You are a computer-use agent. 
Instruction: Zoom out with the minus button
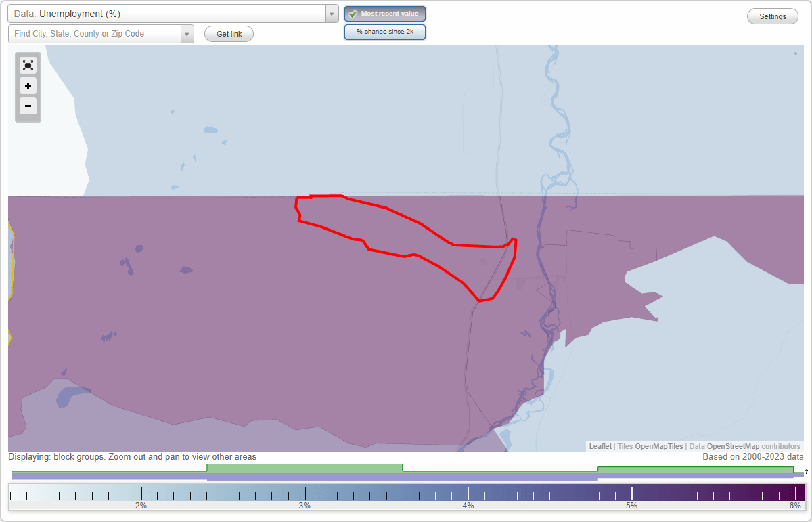pyautogui.click(x=28, y=106)
